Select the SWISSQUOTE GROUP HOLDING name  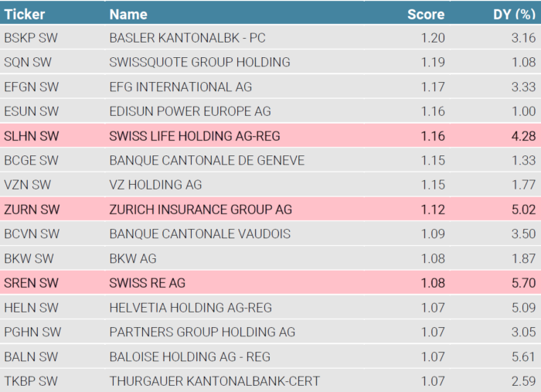pyautogui.click(x=200, y=62)
